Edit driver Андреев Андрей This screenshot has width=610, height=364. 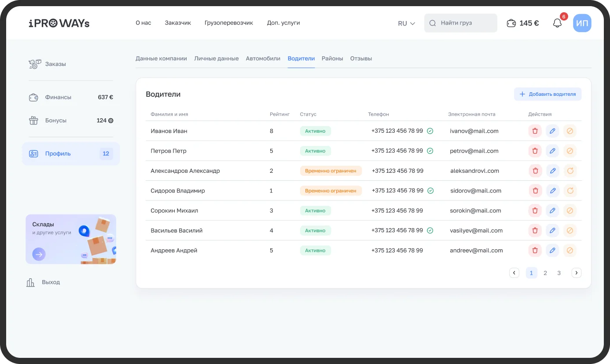coord(552,251)
